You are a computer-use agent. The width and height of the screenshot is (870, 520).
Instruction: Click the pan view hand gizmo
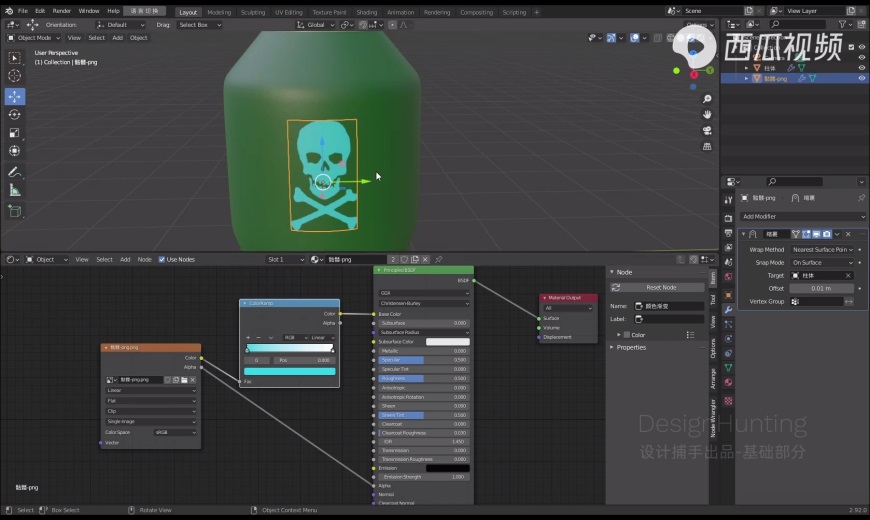coord(707,114)
